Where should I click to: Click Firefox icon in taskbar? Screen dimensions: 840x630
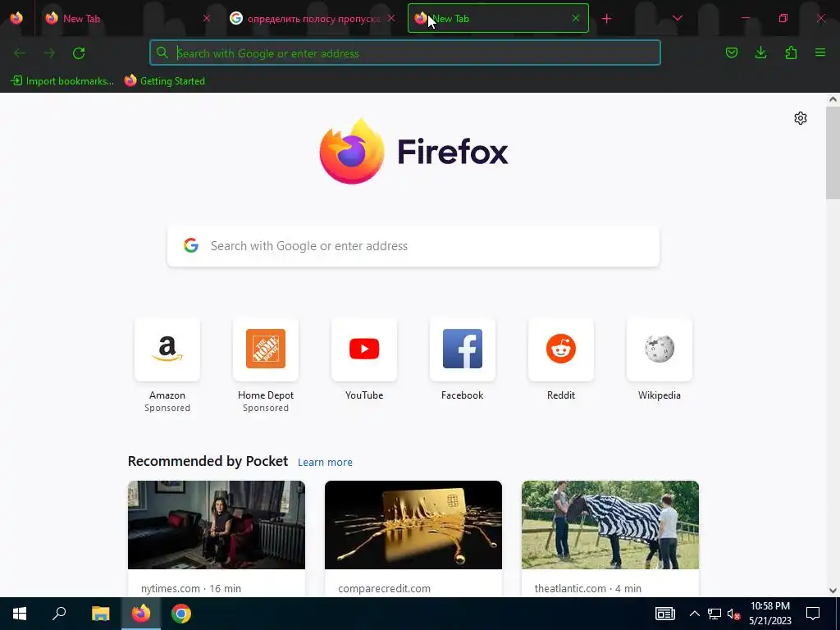[141, 614]
